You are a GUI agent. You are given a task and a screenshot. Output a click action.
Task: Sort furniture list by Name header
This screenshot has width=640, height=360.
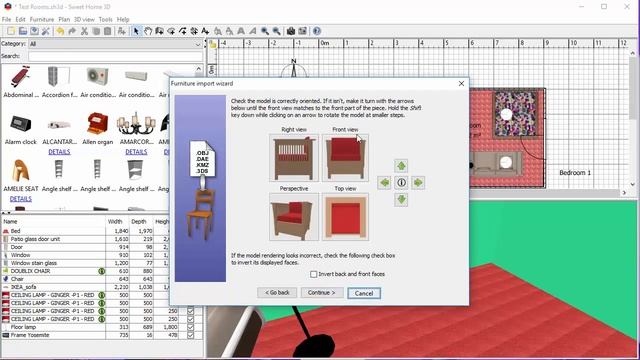(x=53, y=222)
